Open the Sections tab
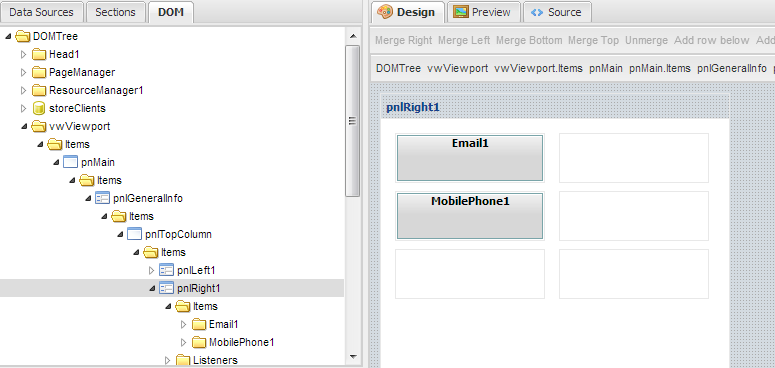This screenshot has height=368, width=775. coord(115,12)
